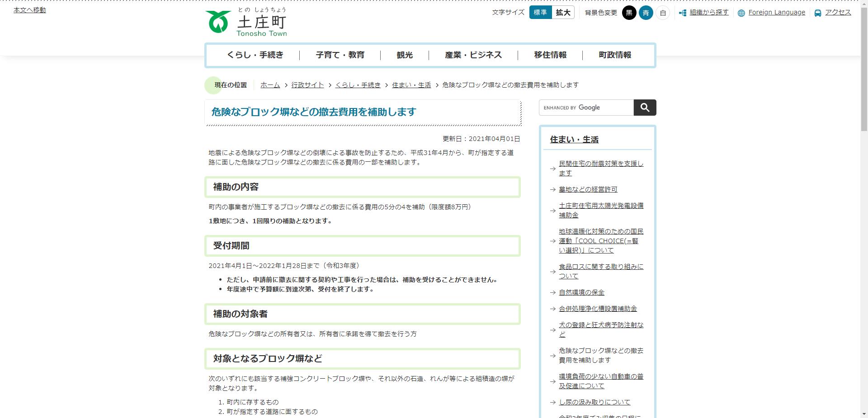Image resolution: width=868 pixels, height=418 pixels.
Task: Open the 観光 navigation menu
Action: [404, 55]
